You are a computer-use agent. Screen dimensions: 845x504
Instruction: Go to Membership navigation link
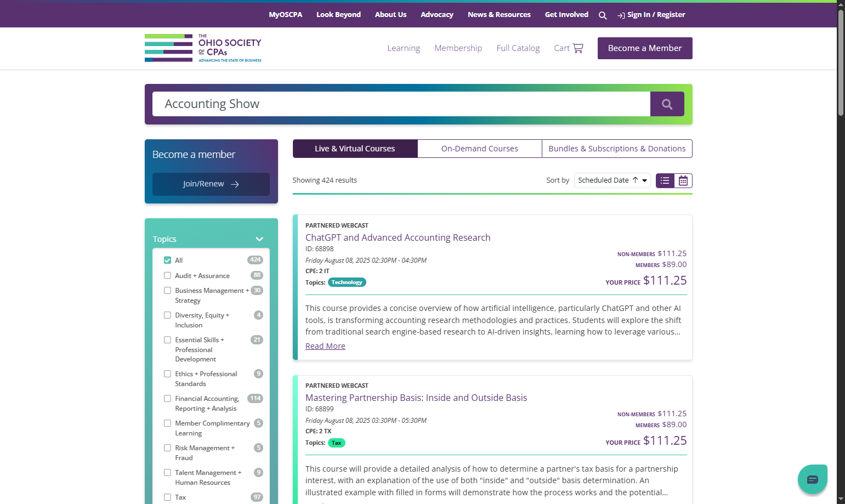click(458, 48)
